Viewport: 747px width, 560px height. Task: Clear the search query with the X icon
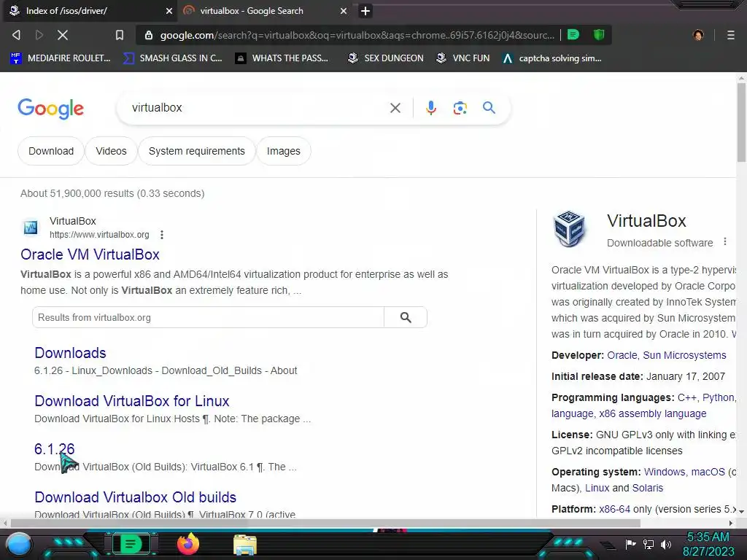tap(395, 108)
